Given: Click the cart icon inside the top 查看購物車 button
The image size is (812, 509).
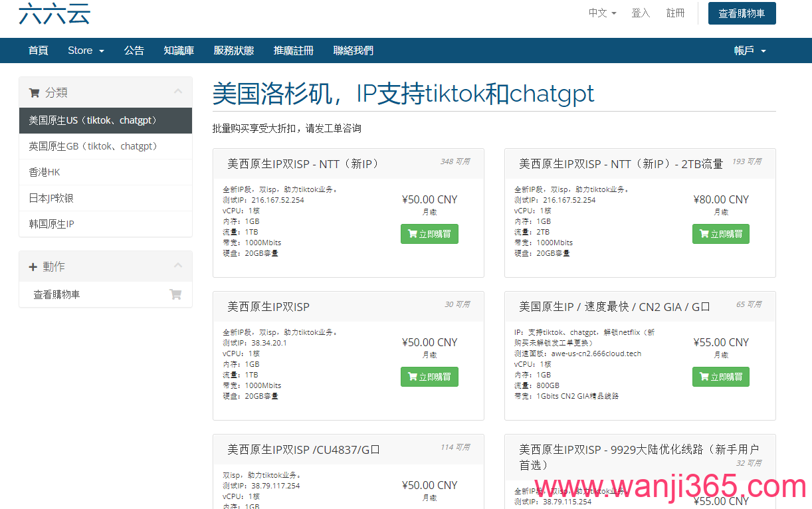Looking at the screenshot, I should (722, 13).
